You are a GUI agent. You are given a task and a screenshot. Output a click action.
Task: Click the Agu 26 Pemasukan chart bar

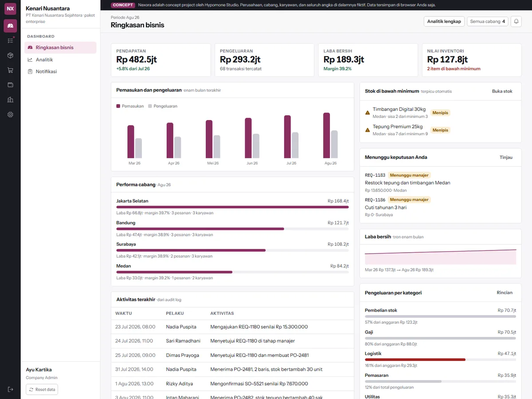click(x=327, y=135)
